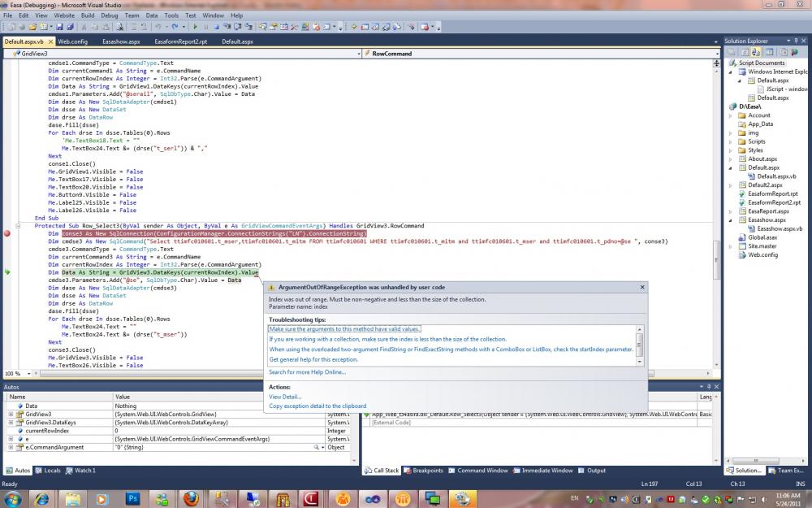Open Photoshop from the taskbar
The height and width of the screenshot is (508, 812).
pos(132,499)
